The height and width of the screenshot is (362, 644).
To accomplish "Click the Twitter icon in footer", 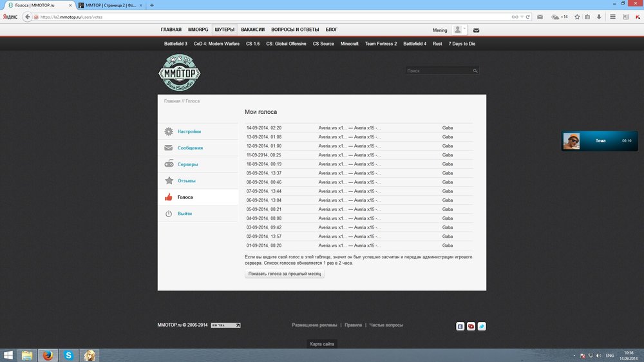I will click(482, 327).
